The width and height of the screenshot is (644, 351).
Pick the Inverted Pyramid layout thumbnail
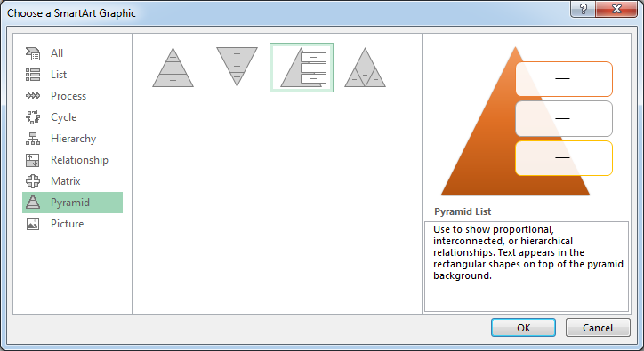coord(237,67)
